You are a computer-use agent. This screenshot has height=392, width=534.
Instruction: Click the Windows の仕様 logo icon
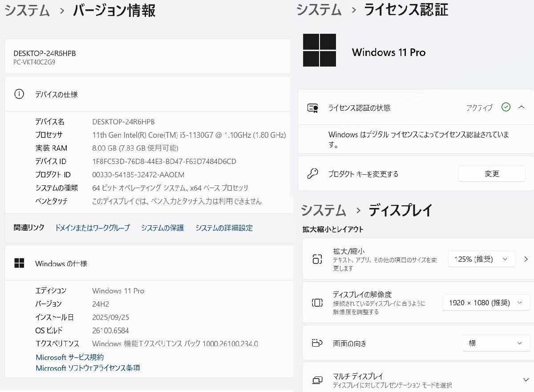pyautogui.click(x=19, y=263)
